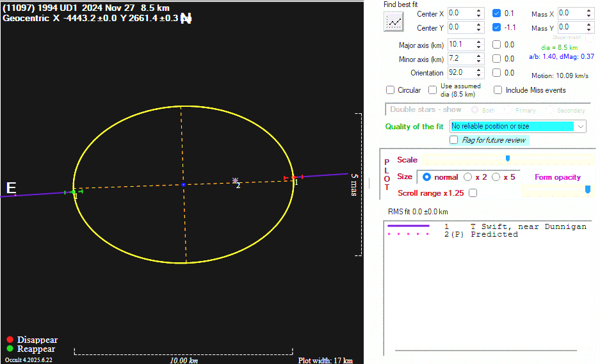Check Use assumed dia (8.5 km)
The image size is (600, 364).
click(433, 90)
